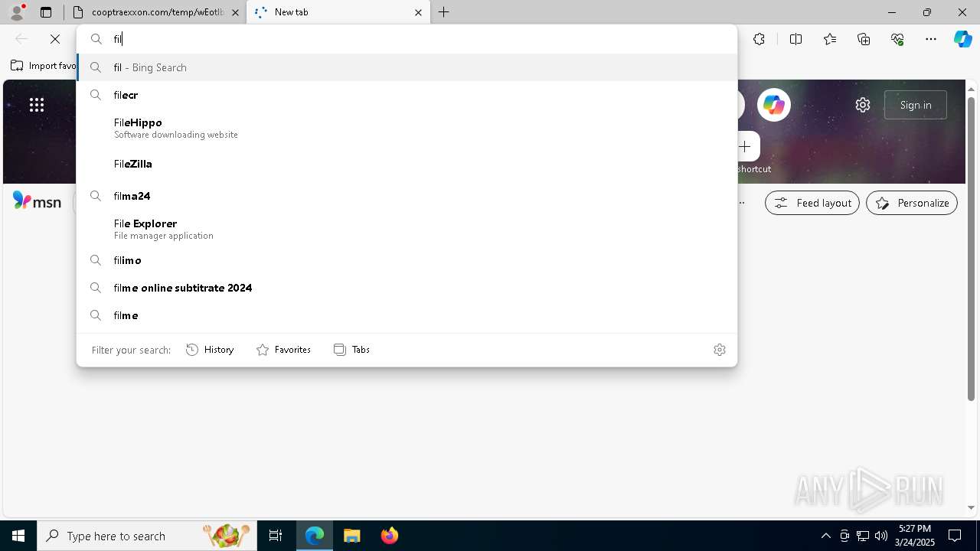Go back with the back arrow
980x551 pixels.
pos(21,39)
